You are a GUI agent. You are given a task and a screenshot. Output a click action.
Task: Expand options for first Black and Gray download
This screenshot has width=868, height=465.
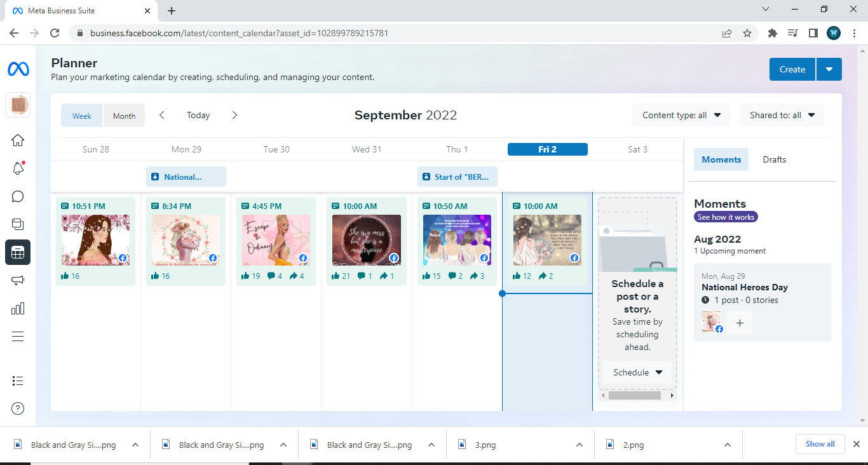[x=135, y=445]
